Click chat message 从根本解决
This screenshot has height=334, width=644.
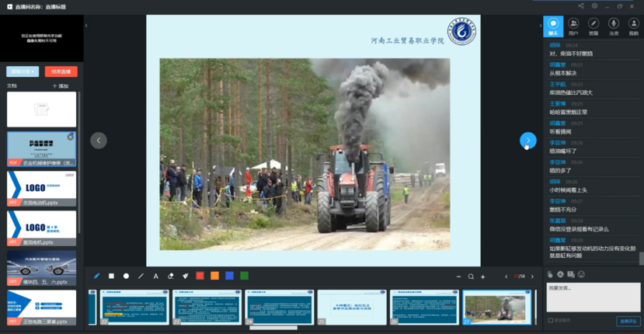click(563, 73)
